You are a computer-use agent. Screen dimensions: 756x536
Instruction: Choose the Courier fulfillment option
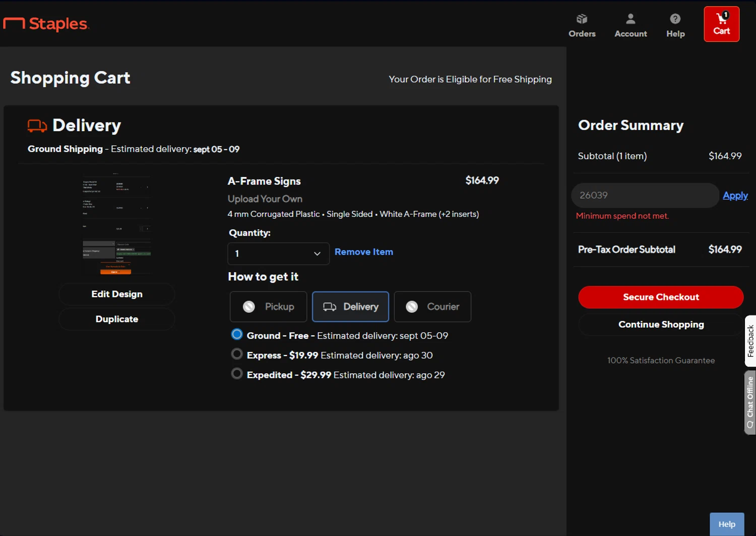click(x=432, y=307)
